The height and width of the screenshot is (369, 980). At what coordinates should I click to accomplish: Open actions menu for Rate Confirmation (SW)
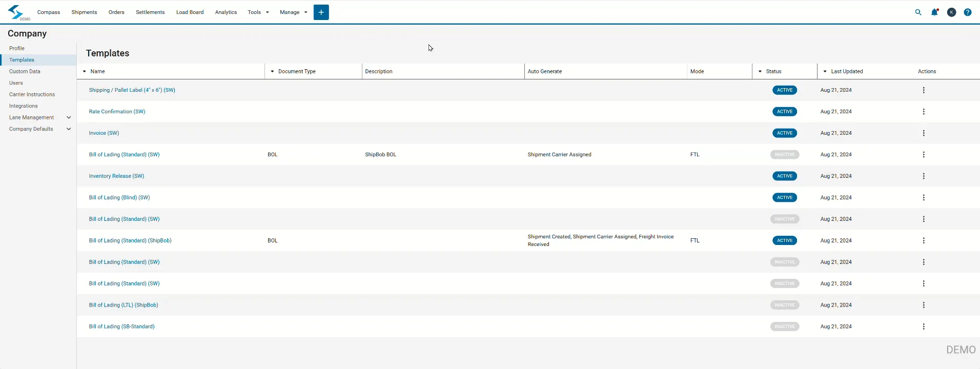(x=924, y=112)
